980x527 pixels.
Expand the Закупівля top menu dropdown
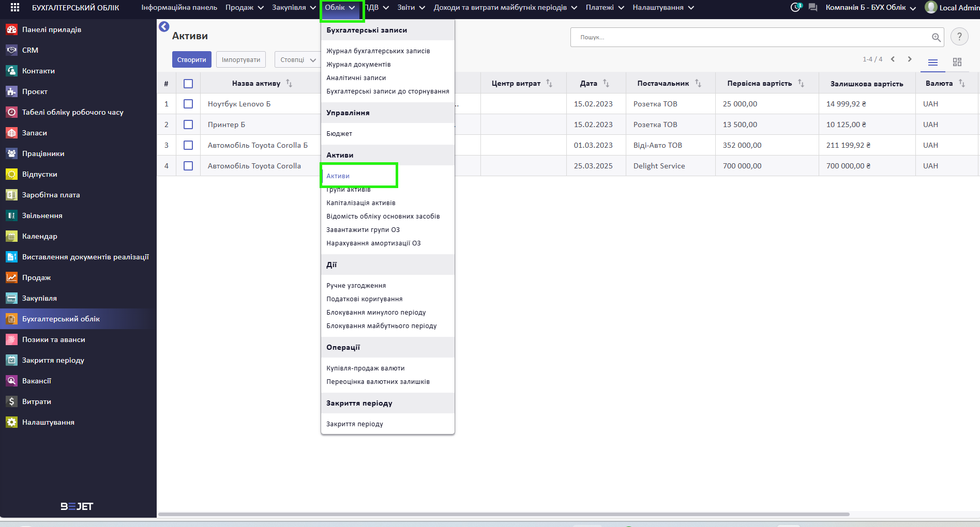tap(294, 8)
